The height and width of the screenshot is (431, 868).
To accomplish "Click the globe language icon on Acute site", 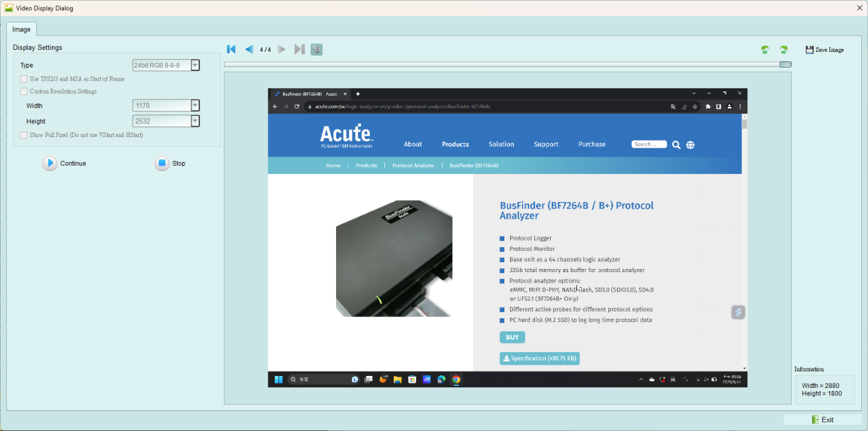I will [690, 145].
